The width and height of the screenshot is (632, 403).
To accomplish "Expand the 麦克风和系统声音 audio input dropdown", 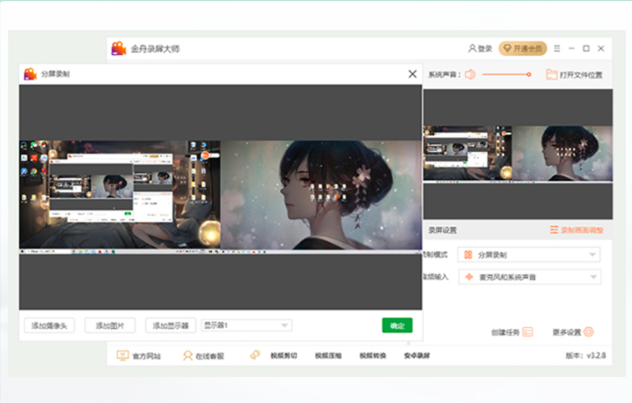I will [529, 277].
